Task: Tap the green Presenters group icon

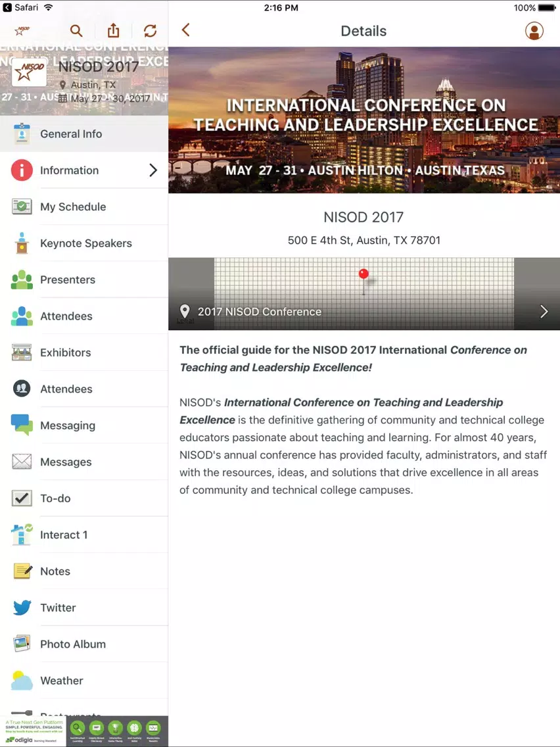Action: pos(22,279)
